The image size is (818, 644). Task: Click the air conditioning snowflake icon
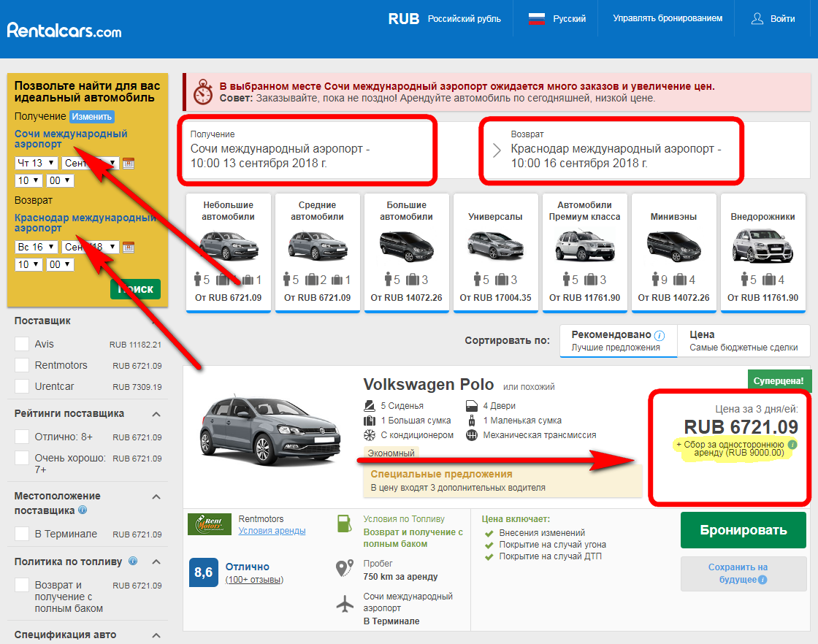pos(370,435)
